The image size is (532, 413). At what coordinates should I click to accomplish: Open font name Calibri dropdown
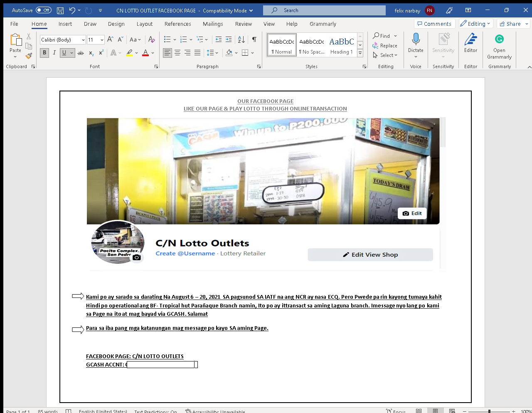pyautogui.click(x=84, y=40)
